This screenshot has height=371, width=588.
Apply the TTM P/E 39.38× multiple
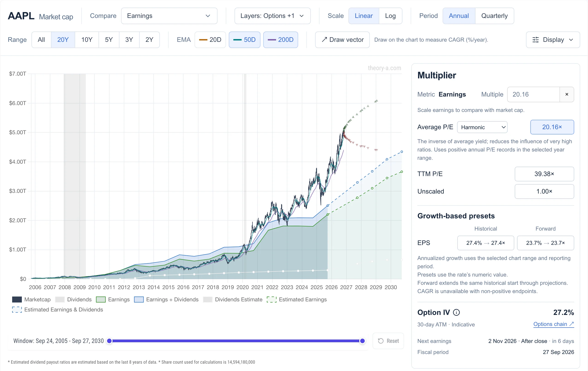[x=544, y=174]
